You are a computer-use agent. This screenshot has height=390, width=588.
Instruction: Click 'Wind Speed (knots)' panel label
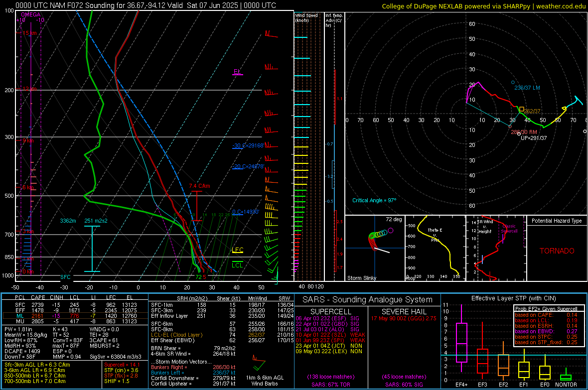(306, 17)
